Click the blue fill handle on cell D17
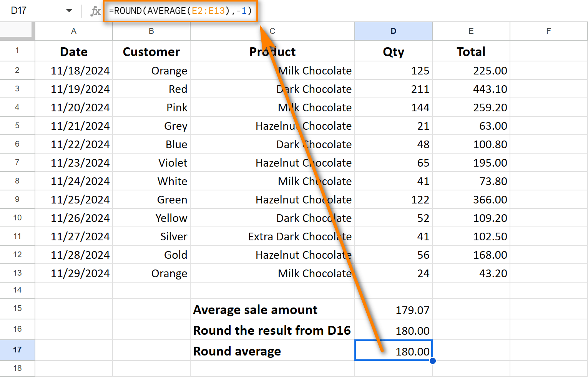Viewport: 588px width, 377px height. (x=433, y=360)
